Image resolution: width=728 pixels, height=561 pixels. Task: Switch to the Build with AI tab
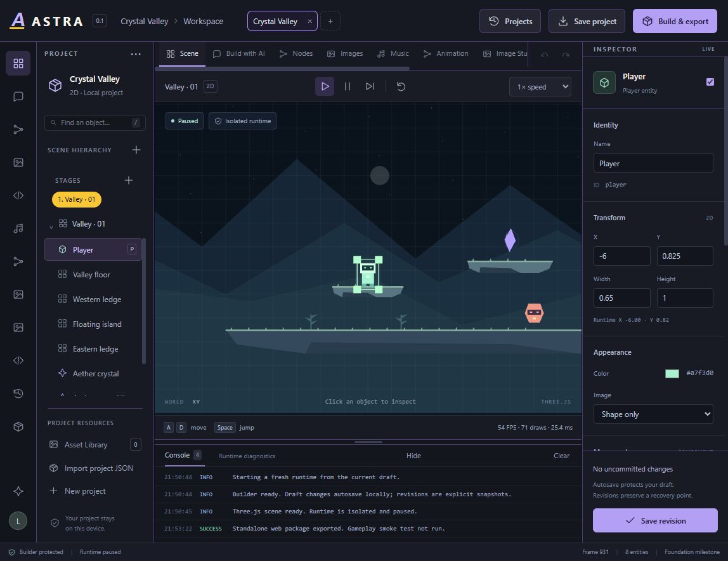[238, 54]
